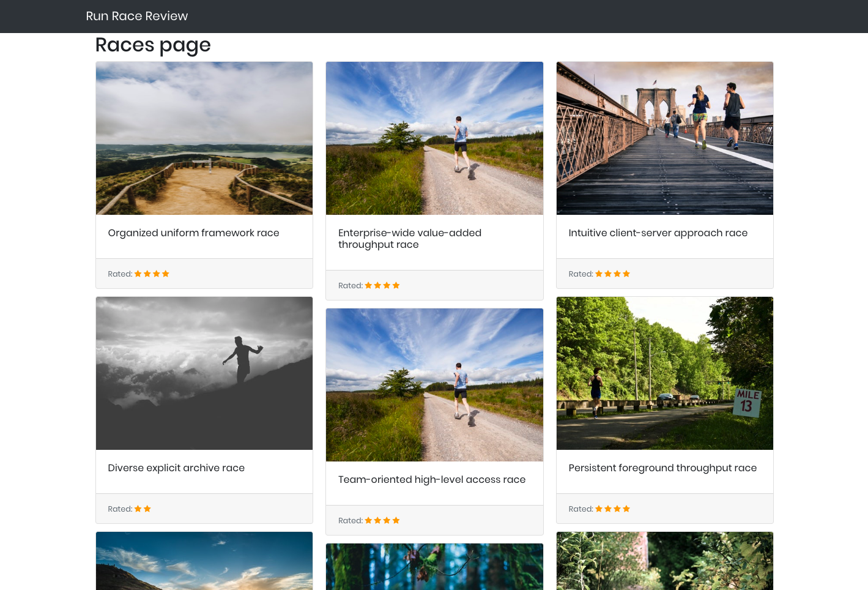Screen dimensions: 868x590
Task: Click second rating star of Diverse explicit archive race
Action: [x=147, y=509]
